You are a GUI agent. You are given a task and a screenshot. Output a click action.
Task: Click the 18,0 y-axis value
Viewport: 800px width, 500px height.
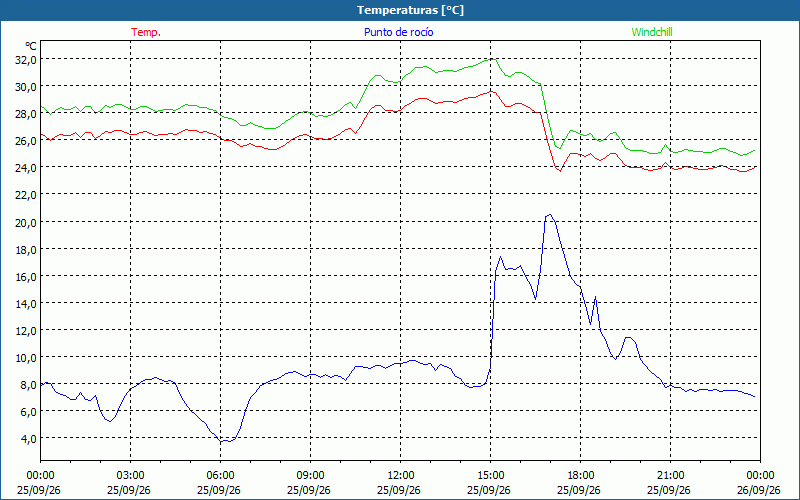[27, 249]
